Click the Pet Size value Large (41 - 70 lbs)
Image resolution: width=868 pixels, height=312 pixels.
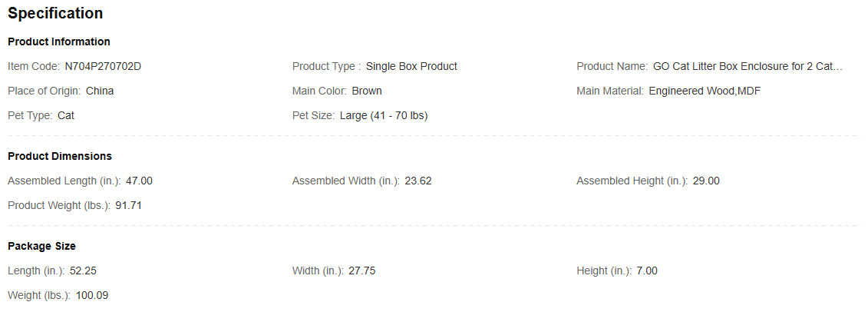click(384, 115)
